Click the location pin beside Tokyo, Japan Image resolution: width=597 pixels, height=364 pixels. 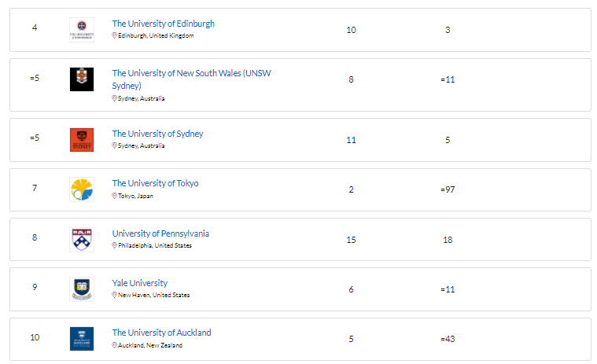click(114, 196)
